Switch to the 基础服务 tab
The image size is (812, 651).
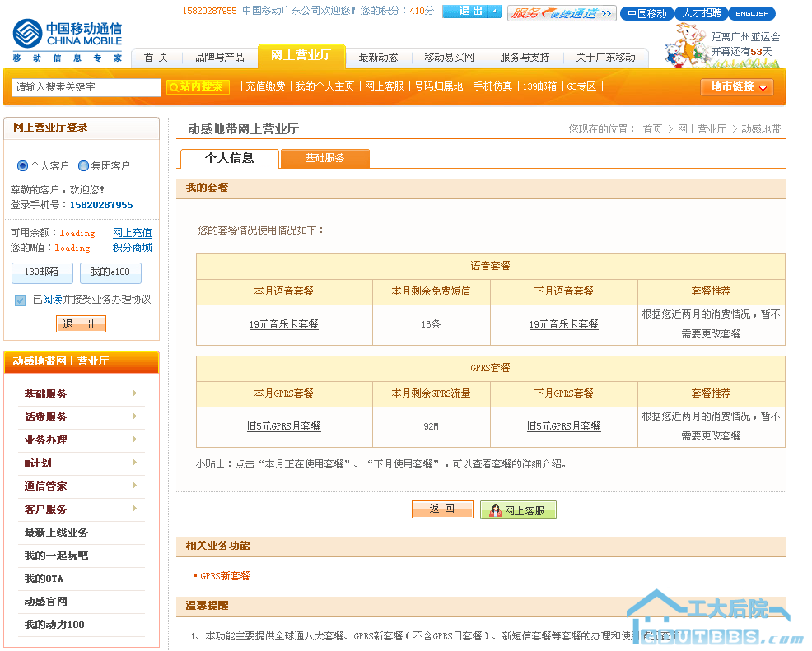(x=324, y=158)
